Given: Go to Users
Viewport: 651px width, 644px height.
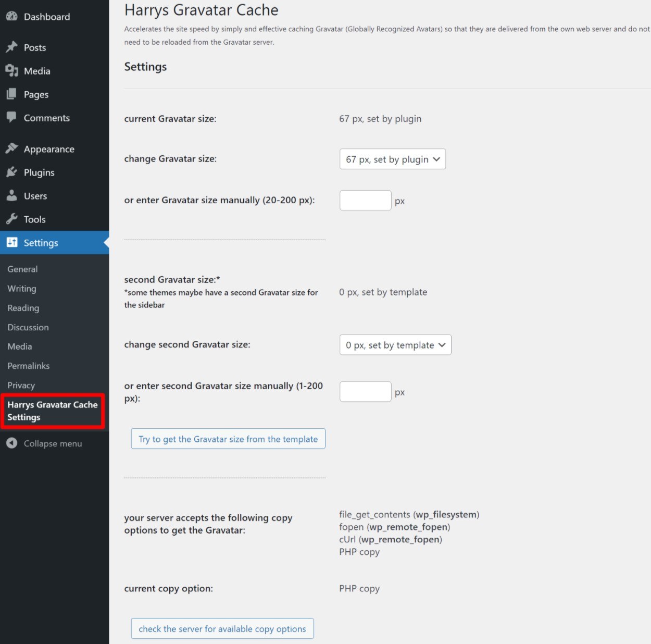Looking at the screenshot, I should click(35, 196).
